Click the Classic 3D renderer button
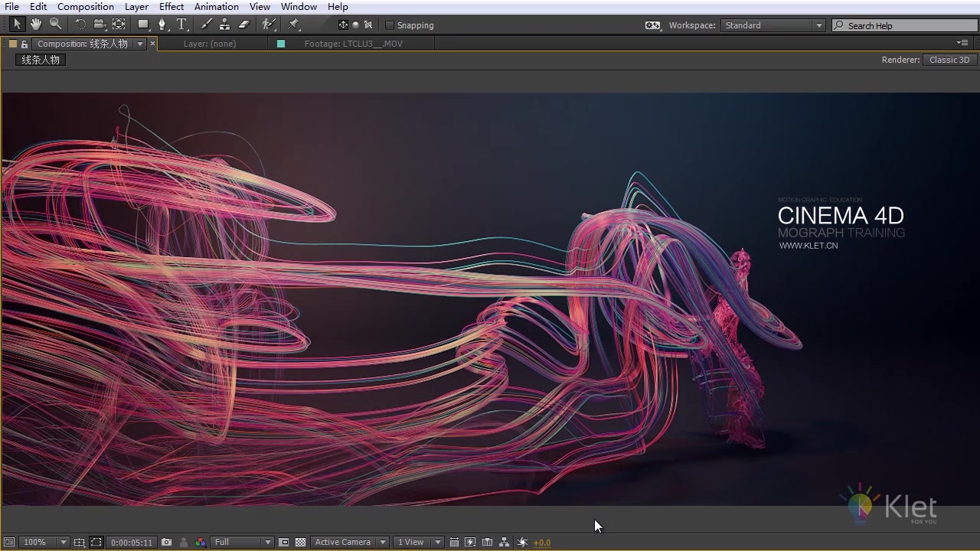This screenshot has height=551, width=980. [949, 60]
